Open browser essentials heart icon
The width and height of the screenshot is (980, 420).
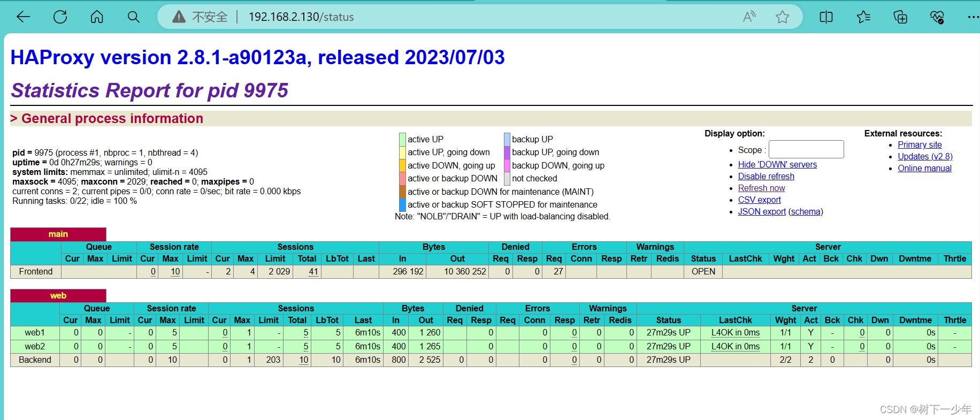937,17
